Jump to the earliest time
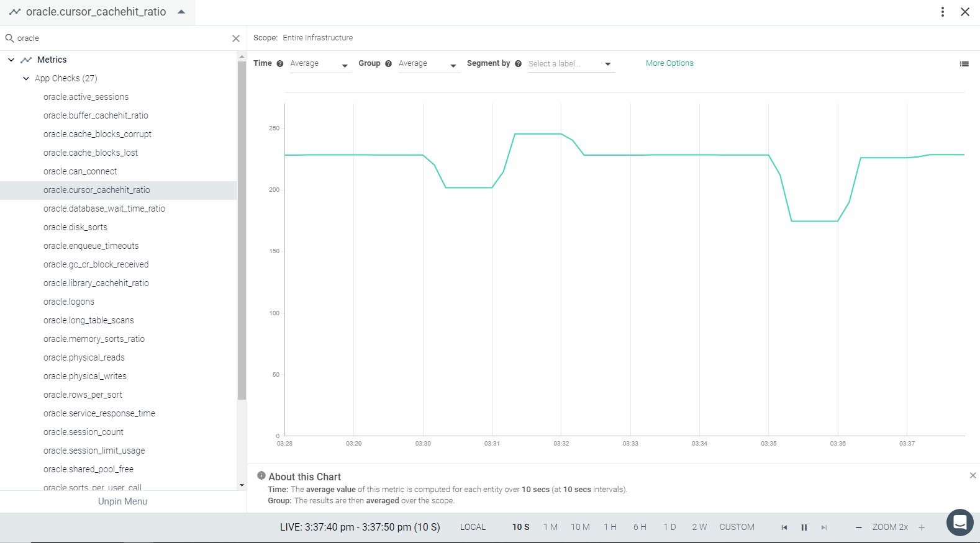 (784, 527)
